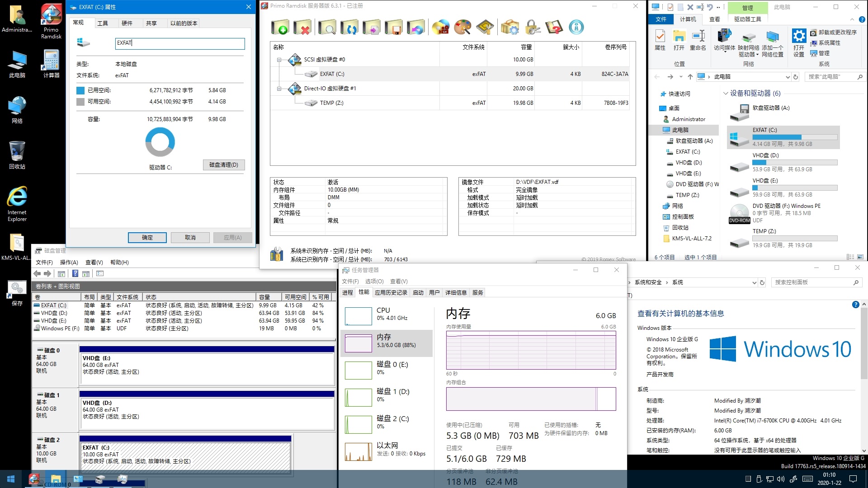Click the memory chip wrench icon
The height and width of the screenshot is (488, 868).
pyautogui.click(x=485, y=27)
